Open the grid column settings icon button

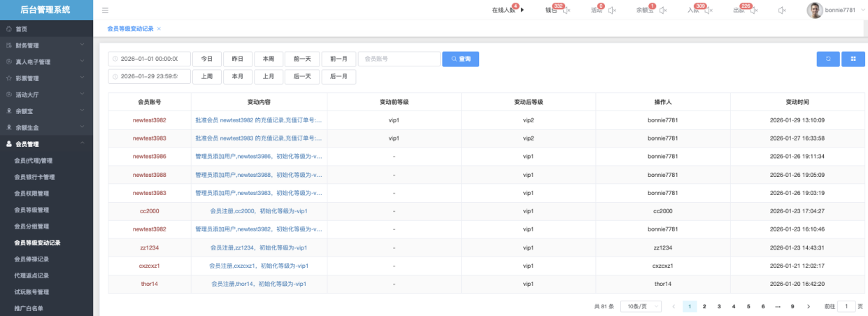[x=853, y=59]
